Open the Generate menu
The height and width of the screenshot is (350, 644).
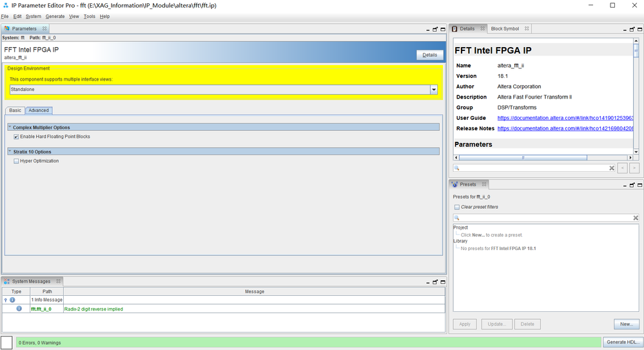[x=55, y=16]
